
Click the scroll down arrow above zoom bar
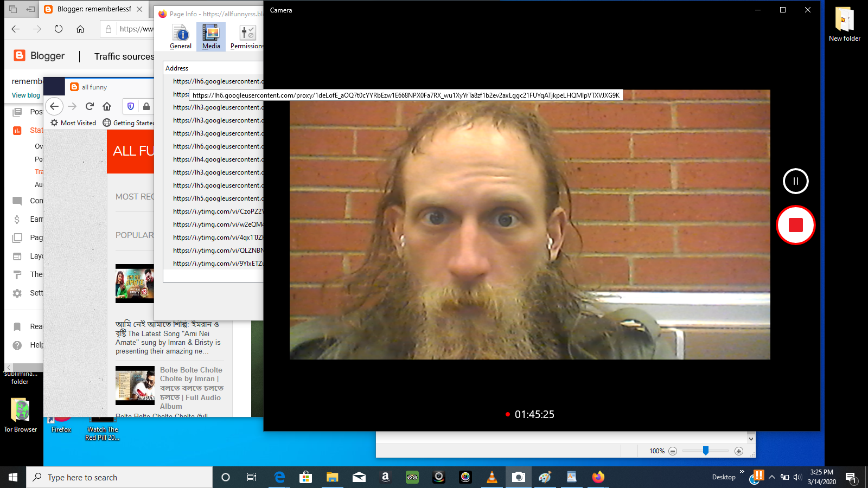coord(751,439)
